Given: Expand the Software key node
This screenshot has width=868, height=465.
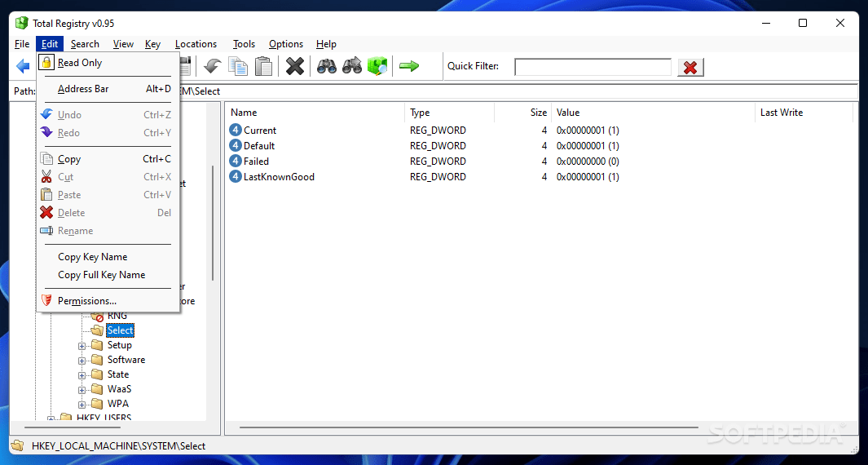Looking at the screenshot, I should (82, 361).
